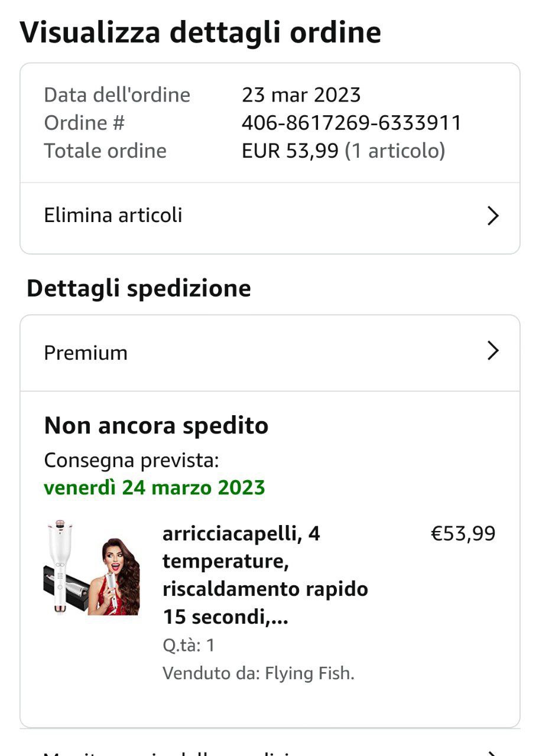This screenshot has height=756, width=539.
Task: Select the order number 406-8617269-6333911
Action: click(351, 123)
